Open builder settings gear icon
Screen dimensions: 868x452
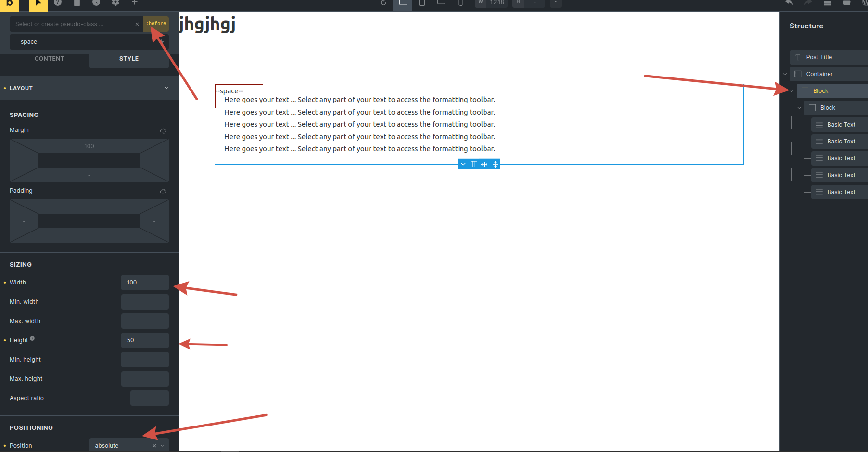(x=115, y=3)
